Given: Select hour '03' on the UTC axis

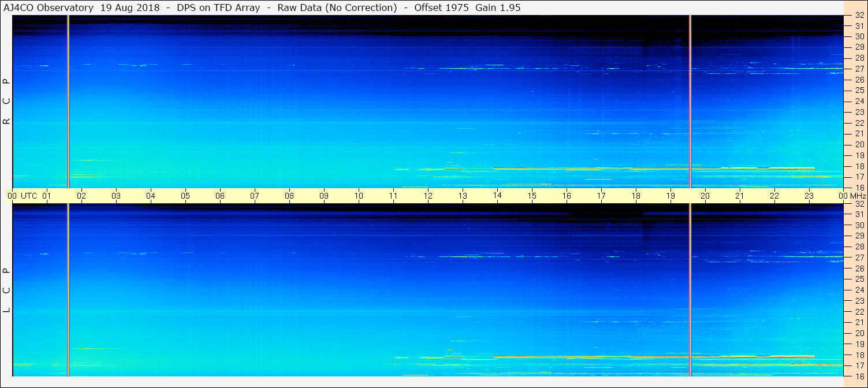Looking at the screenshot, I should 116,196.
